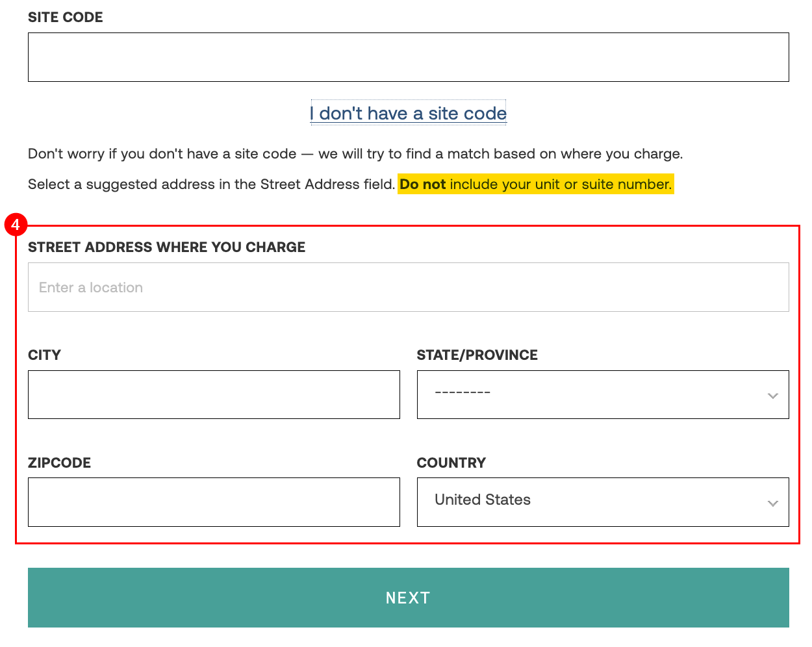812x647 pixels.
Task: Click the "Select a suggested address" instruction text
Action: point(211,184)
